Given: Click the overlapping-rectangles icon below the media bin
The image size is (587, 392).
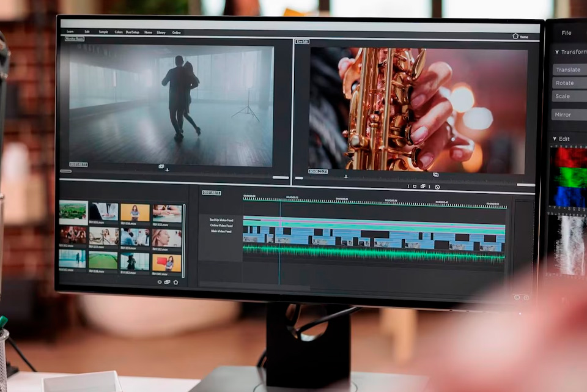Looking at the screenshot, I should click(x=168, y=282).
